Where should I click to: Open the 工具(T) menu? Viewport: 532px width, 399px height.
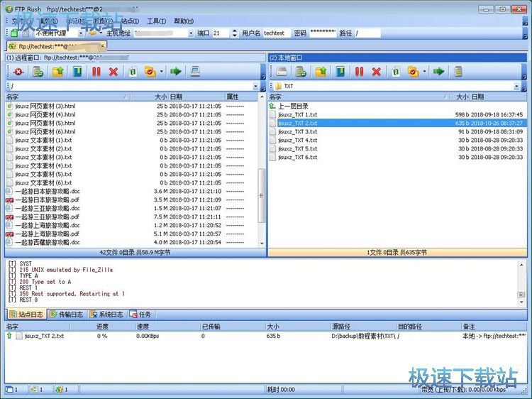pyautogui.click(x=157, y=21)
